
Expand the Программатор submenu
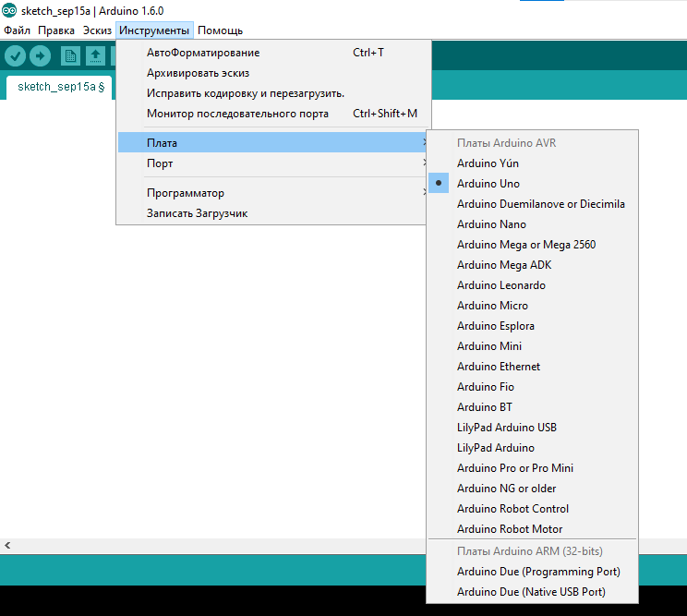click(x=272, y=193)
